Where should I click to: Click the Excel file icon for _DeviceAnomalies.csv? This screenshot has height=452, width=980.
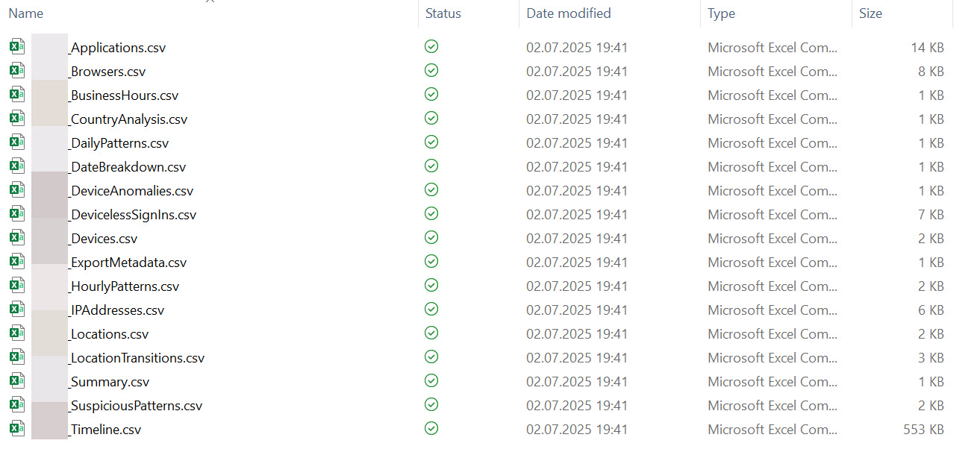click(x=16, y=190)
